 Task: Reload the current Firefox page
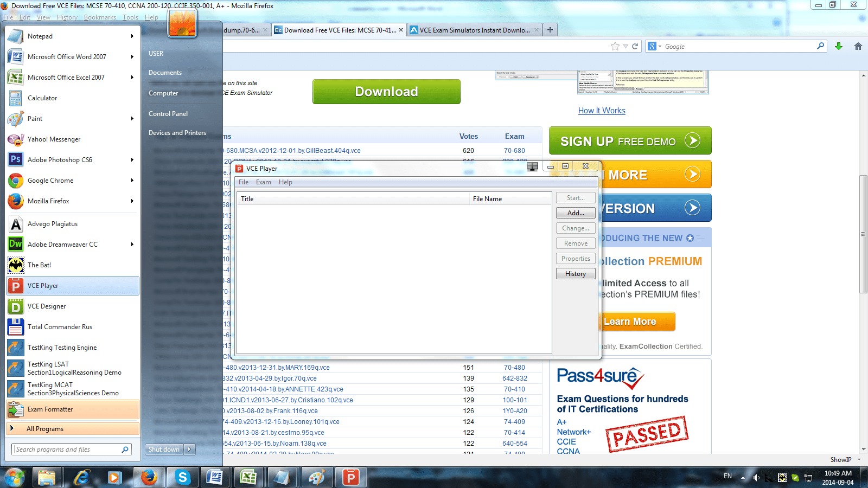[635, 46]
